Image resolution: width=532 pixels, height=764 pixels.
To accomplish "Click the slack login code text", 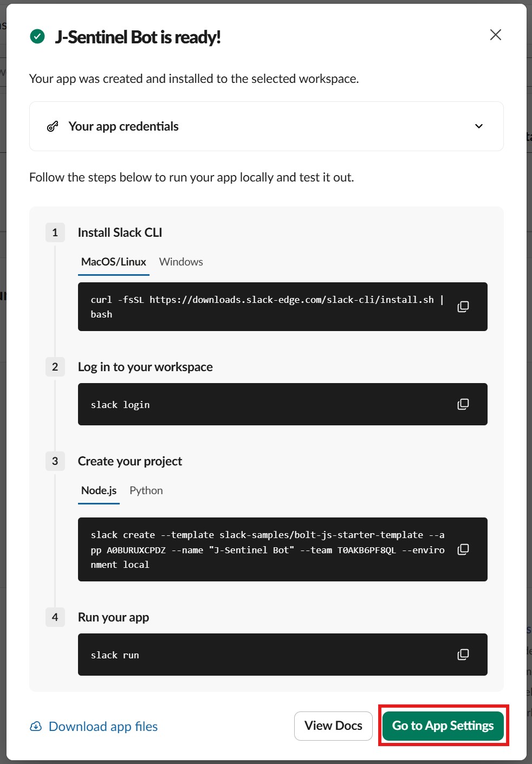I will tap(120, 405).
